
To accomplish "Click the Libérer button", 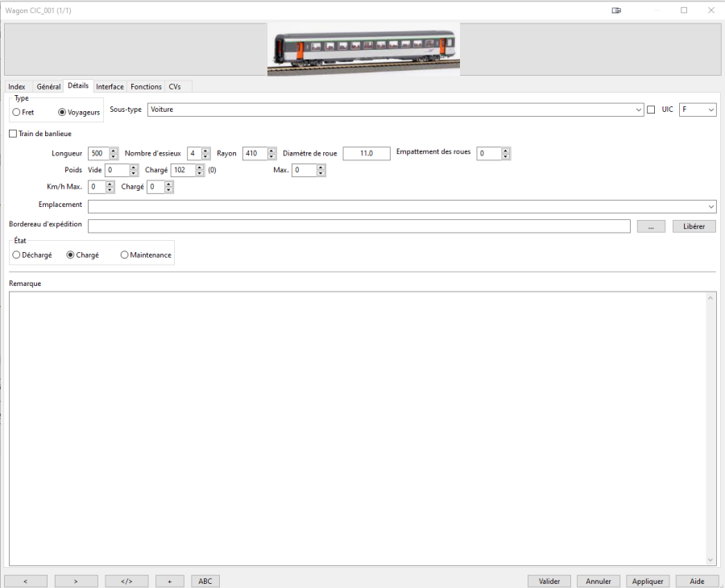I will [694, 226].
